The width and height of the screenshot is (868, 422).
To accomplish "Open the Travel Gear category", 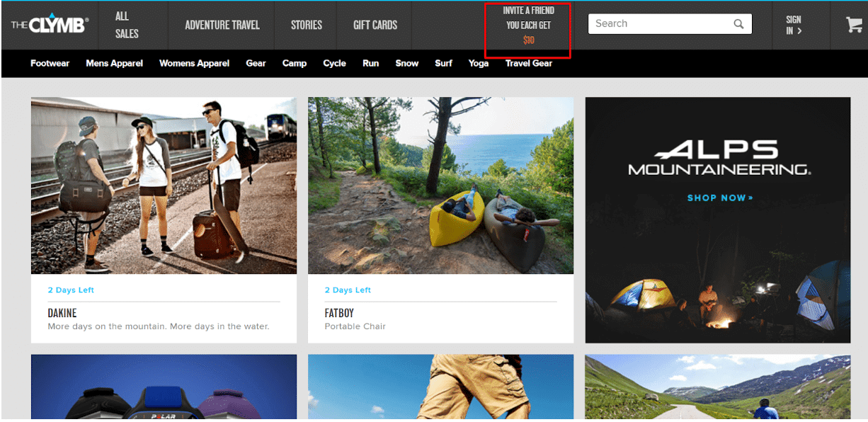I will pos(528,63).
